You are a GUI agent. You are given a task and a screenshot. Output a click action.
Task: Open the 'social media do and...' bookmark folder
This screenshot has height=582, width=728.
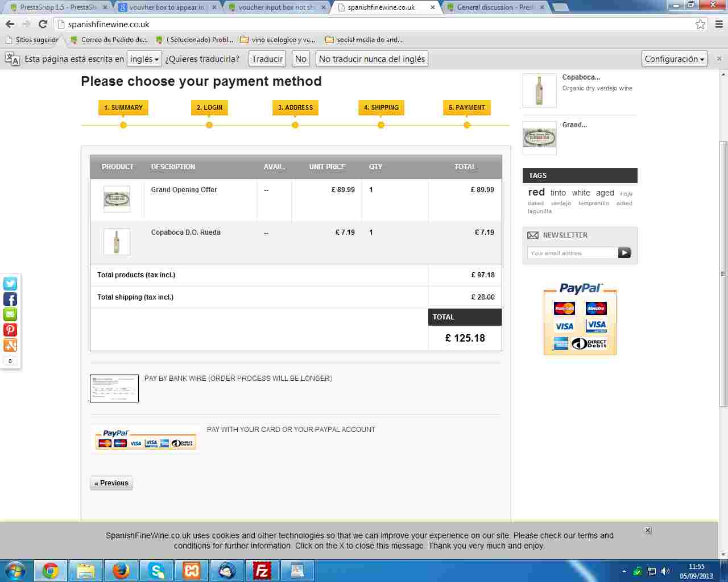coord(364,40)
